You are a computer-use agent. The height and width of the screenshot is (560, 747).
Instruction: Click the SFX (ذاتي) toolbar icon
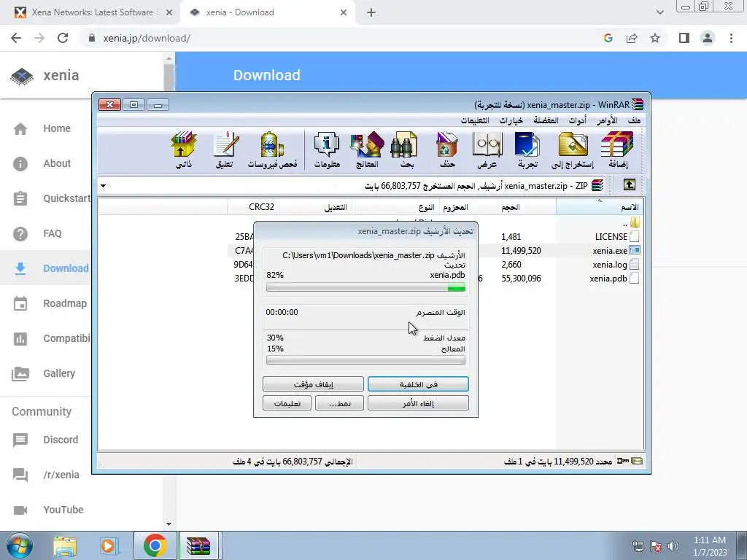click(x=183, y=150)
